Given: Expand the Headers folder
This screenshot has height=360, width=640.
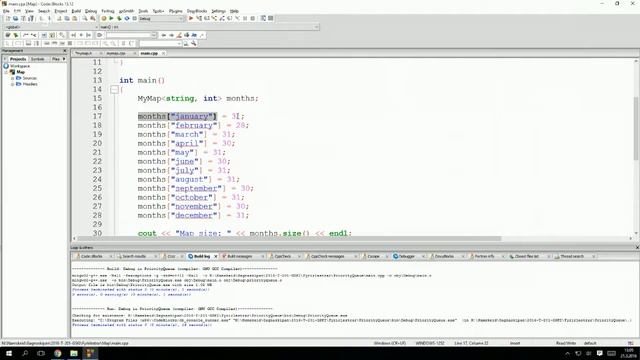Looking at the screenshot, I should point(13,84).
